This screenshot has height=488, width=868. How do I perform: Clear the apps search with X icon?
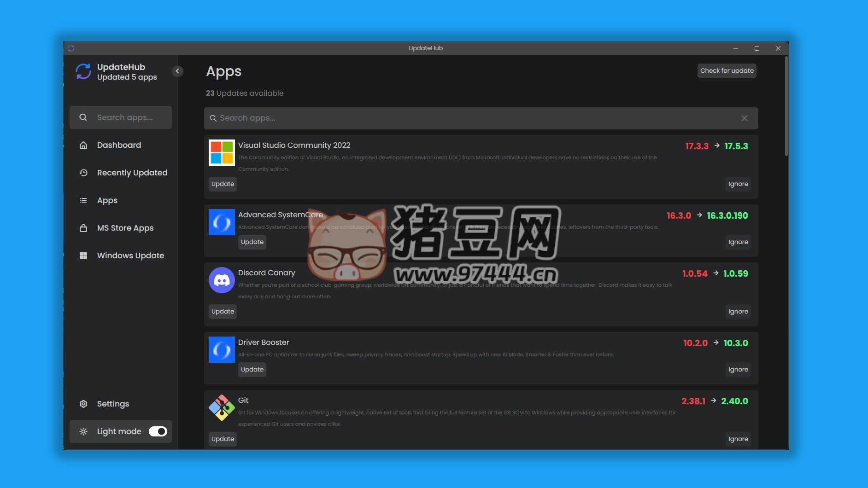coord(744,118)
